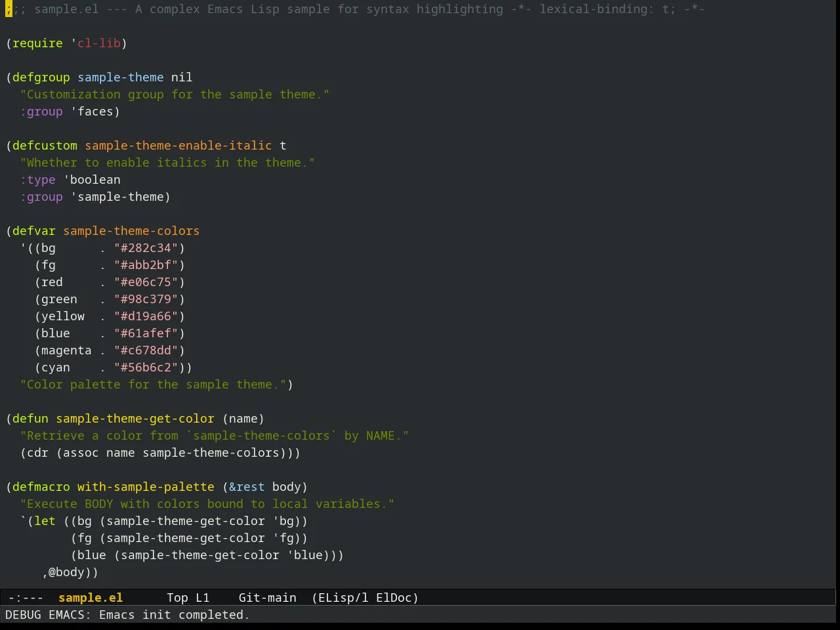
Task: Click the color string "#e06c75"
Action: [146, 282]
